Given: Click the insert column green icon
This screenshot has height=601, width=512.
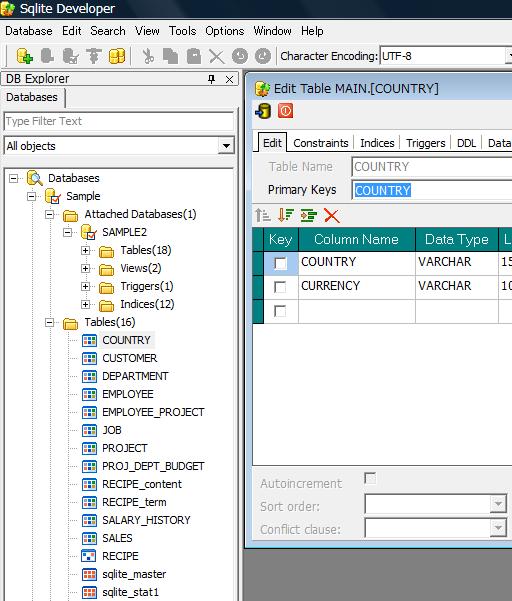Looking at the screenshot, I should [x=309, y=215].
